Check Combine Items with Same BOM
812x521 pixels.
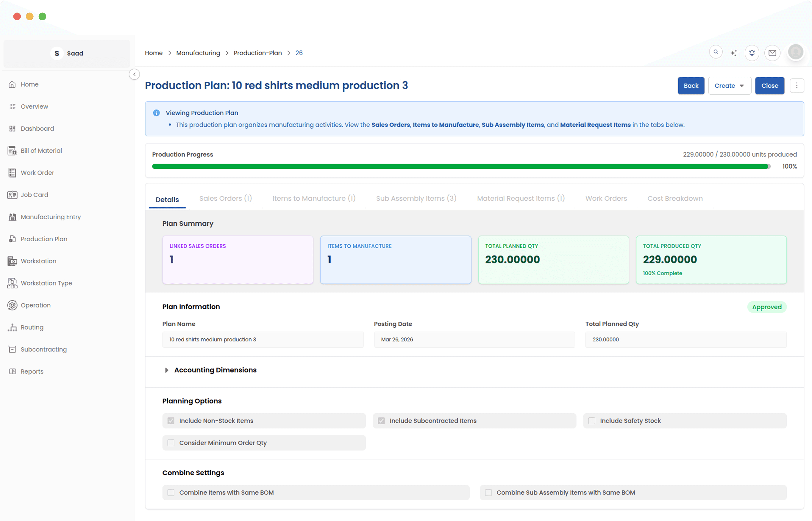(171, 492)
